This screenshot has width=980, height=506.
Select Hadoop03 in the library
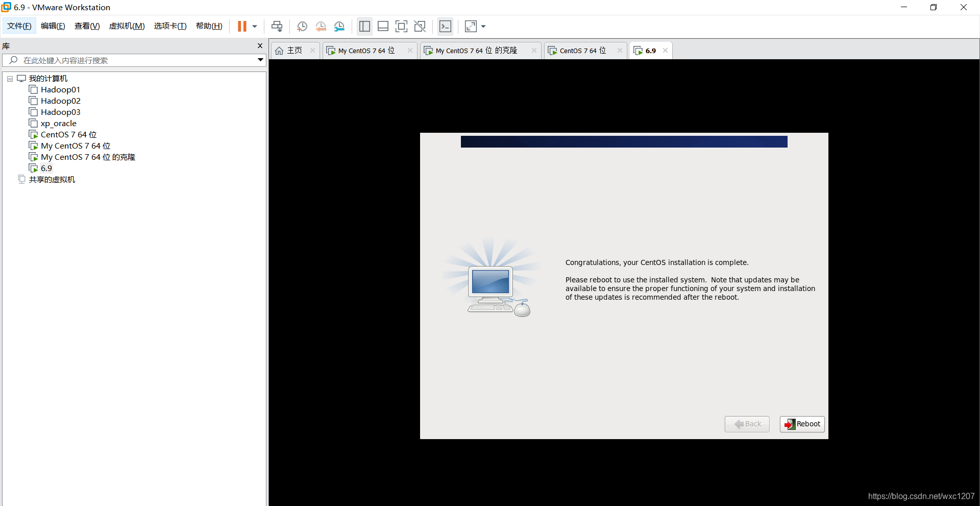(x=61, y=112)
